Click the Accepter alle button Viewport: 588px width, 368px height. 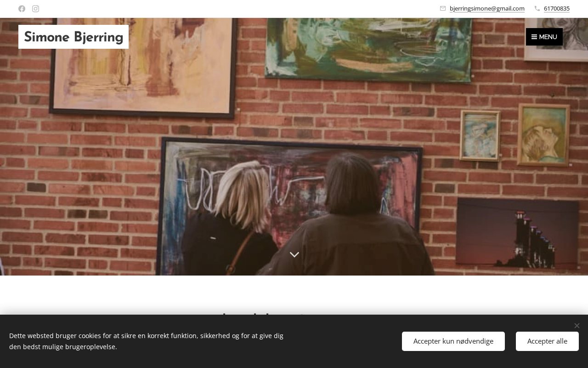tap(547, 341)
